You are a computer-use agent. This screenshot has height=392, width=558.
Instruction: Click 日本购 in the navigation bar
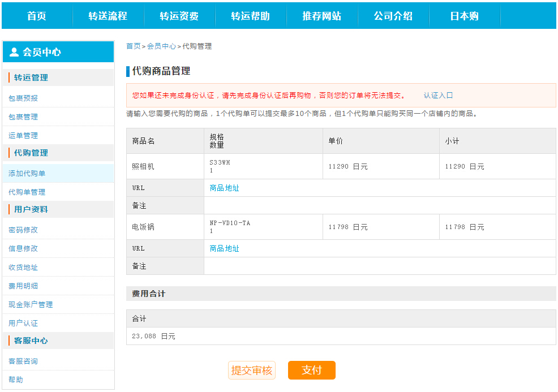click(x=465, y=16)
